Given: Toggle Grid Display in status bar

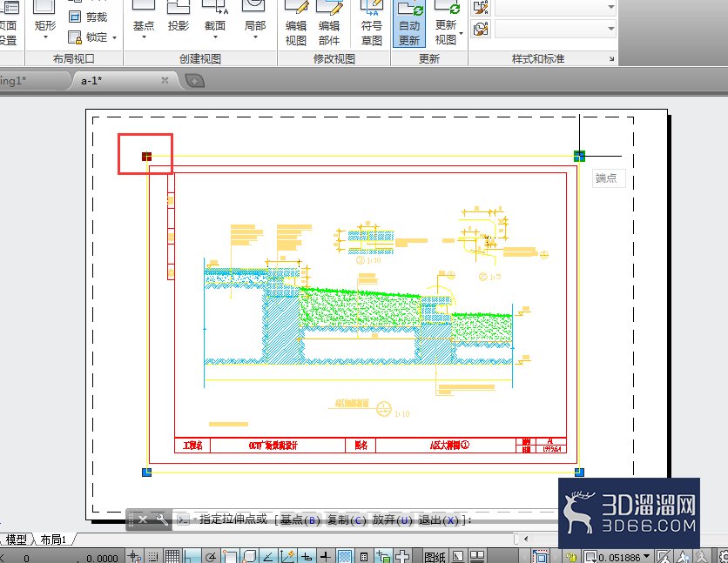Looking at the screenshot, I should (x=172, y=557).
